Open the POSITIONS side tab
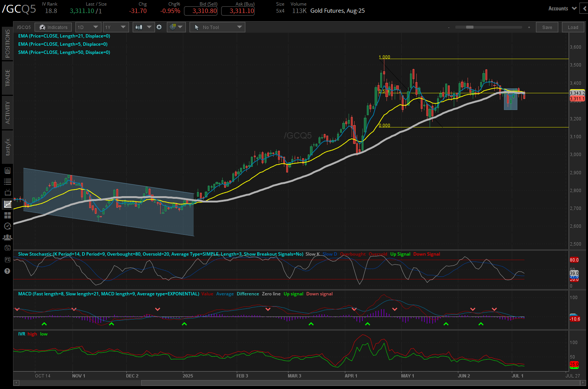The image size is (588, 389). pos(7,43)
